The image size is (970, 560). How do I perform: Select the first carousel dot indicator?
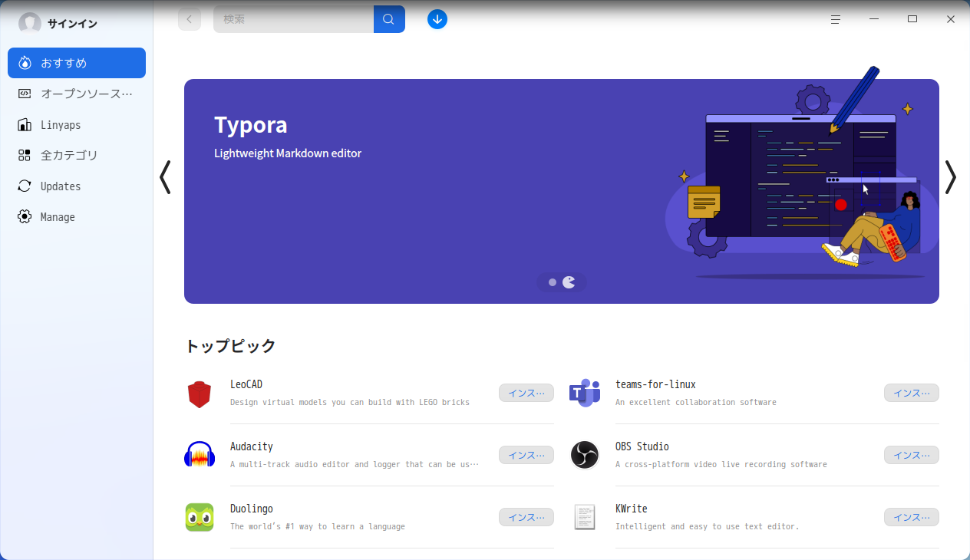tap(553, 282)
